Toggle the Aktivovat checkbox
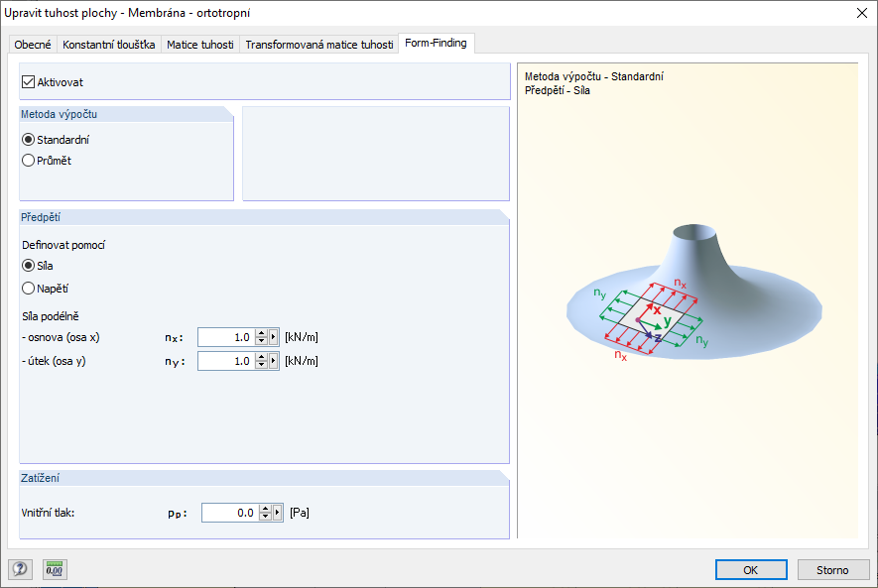The height and width of the screenshot is (588, 878). tap(28, 81)
